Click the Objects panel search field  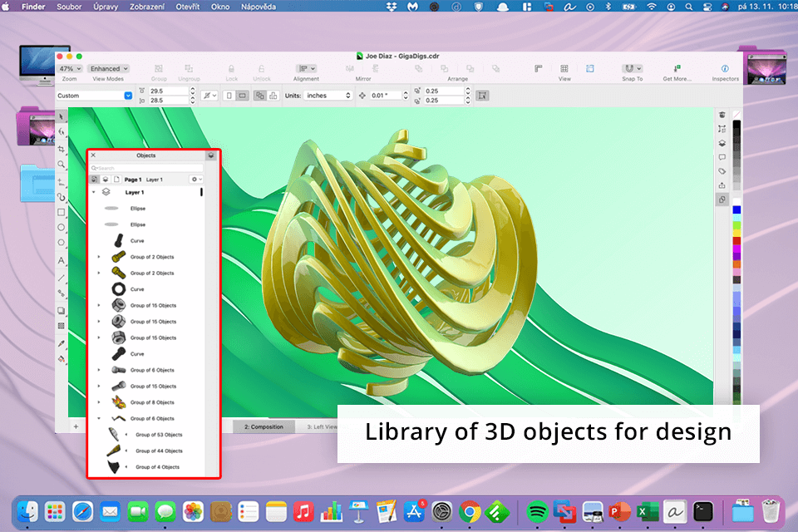click(148, 168)
